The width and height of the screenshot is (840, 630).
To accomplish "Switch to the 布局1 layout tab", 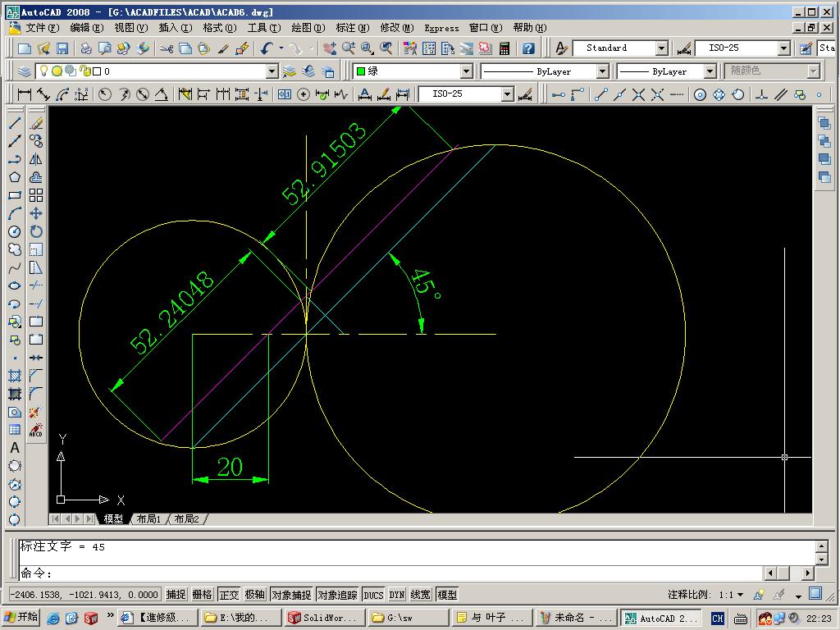I will tap(148, 518).
